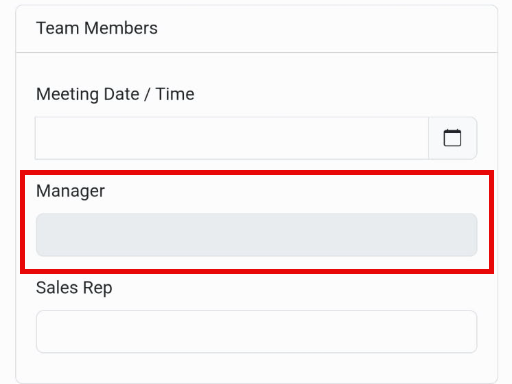Click the Meeting Date / Time input field

pyautogui.click(x=232, y=138)
